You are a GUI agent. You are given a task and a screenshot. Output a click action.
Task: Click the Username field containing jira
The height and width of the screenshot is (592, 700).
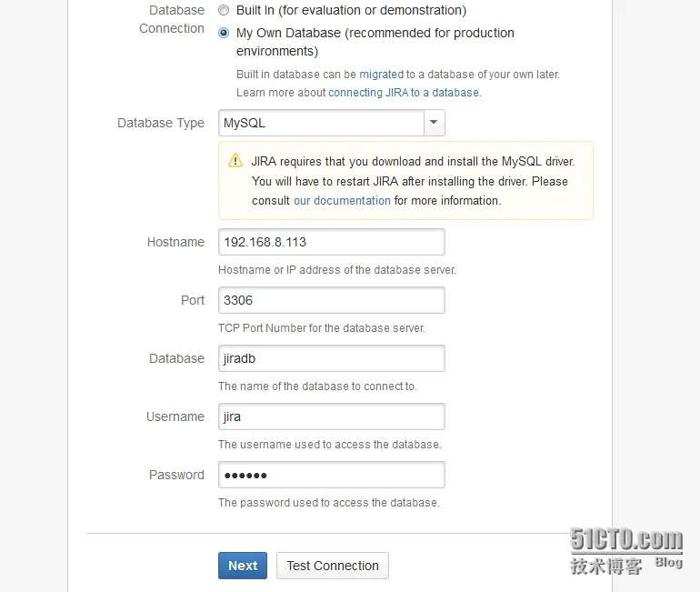coord(331,416)
